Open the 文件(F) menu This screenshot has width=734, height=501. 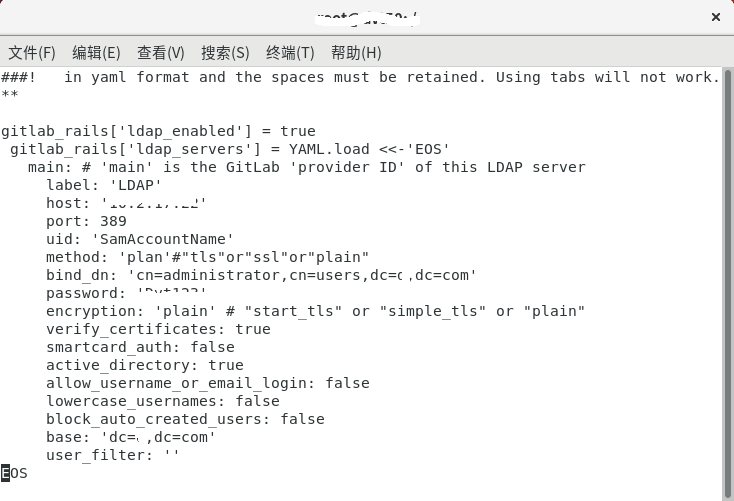(32, 52)
